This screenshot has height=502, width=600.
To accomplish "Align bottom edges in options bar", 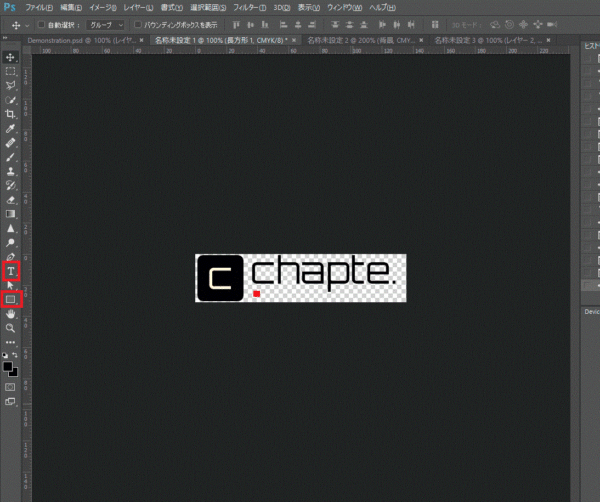I will pos(265,25).
